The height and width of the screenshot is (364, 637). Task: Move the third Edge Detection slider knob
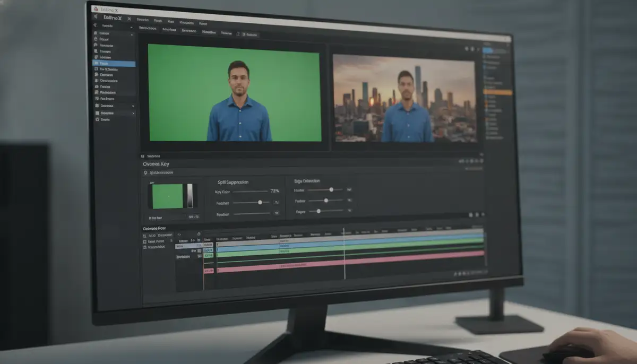(318, 211)
